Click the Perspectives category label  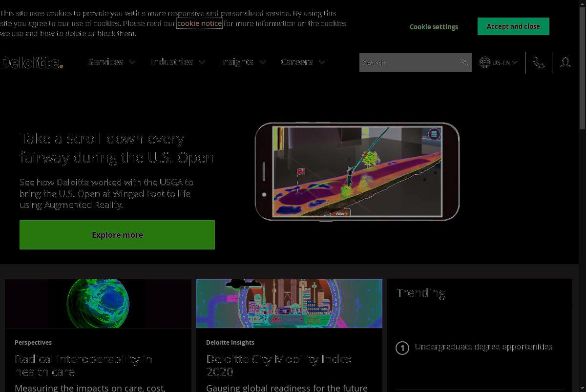pos(33,343)
